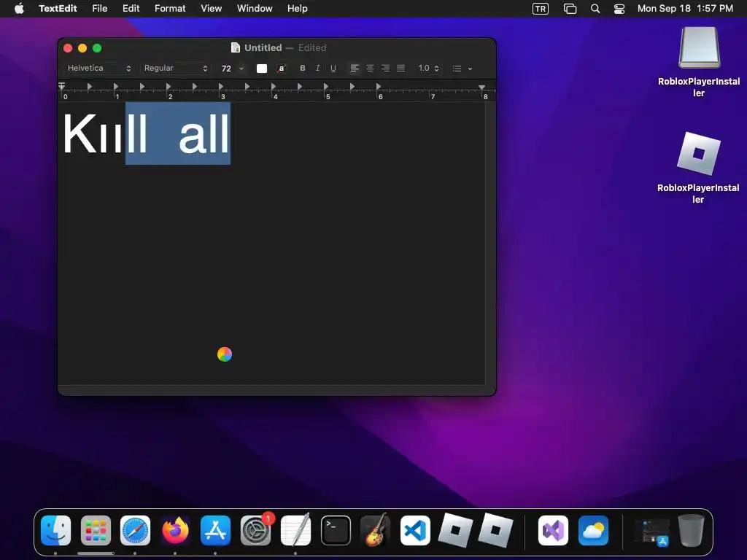Open the View menu

(211, 9)
